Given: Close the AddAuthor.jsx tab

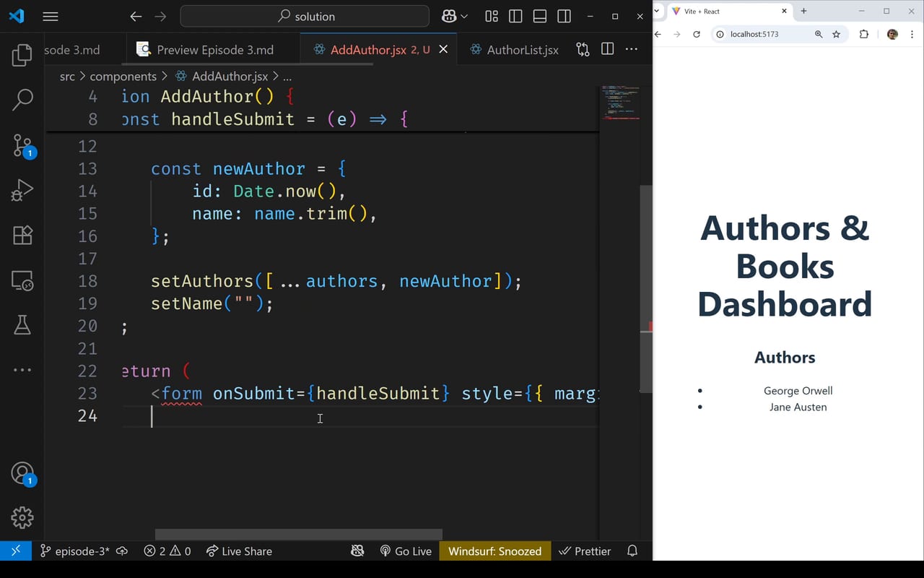Looking at the screenshot, I should (443, 49).
